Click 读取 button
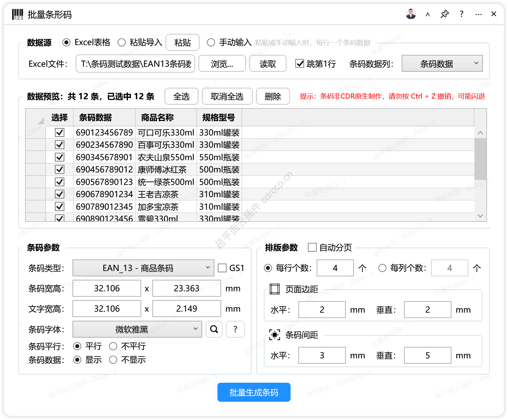This screenshot has height=420, width=508. [268, 63]
